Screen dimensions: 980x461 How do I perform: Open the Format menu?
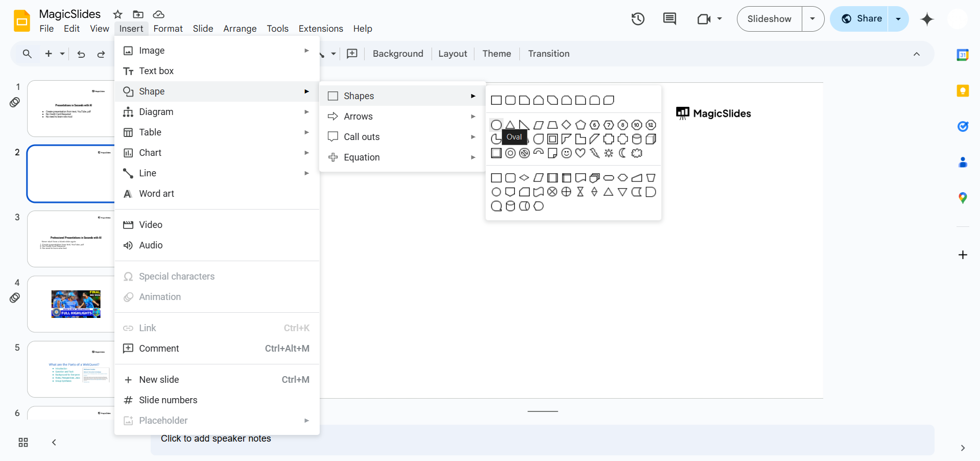tap(168, 29)
